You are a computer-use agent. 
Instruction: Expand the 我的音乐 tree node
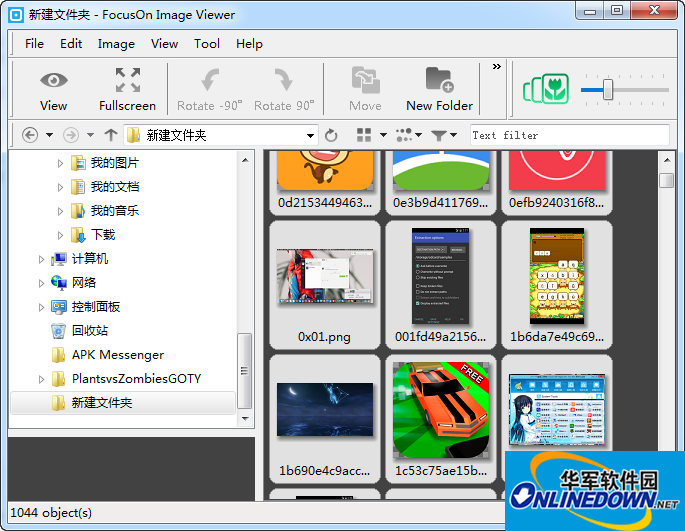click(x=60, y=212)
